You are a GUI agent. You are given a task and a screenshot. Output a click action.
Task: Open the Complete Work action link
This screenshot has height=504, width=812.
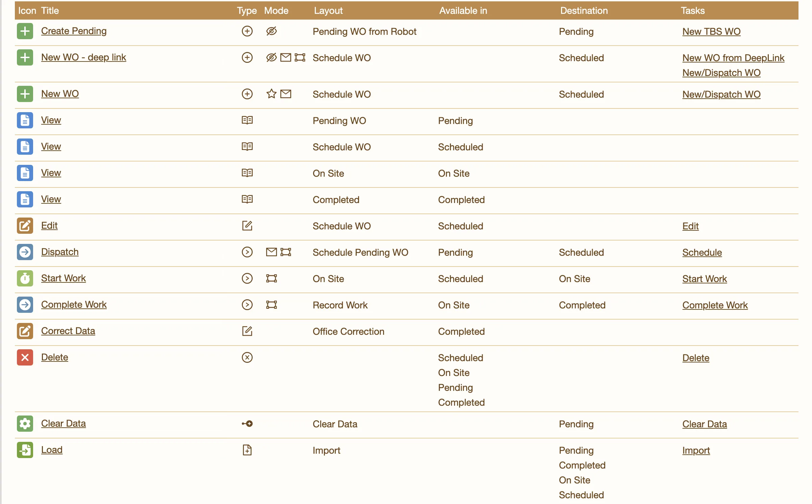(x=74, y=305)
